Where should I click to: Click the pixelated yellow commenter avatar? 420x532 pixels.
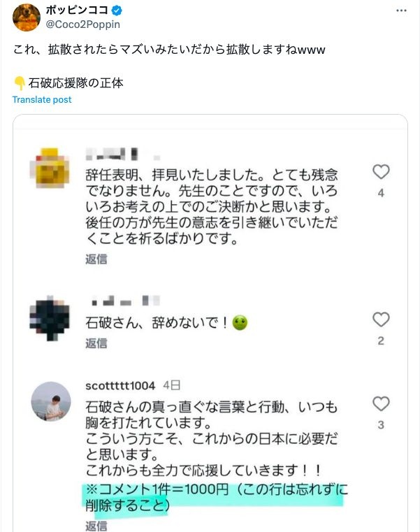pos(51,166)
